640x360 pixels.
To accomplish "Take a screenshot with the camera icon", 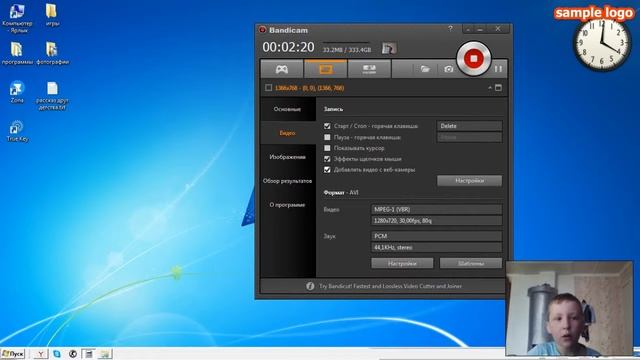I will pos(448,69).
